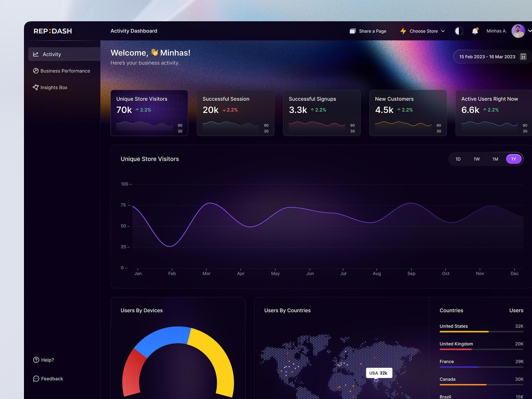This screenshot has width=532, height=399.
Task: Click the Share a Page icon
Action: click(352, 31)
